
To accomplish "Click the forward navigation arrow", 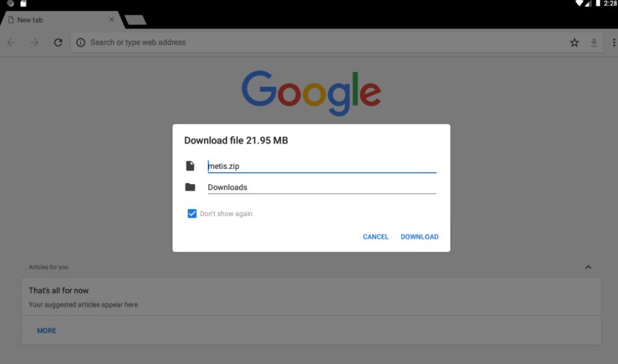I will 34,42.
